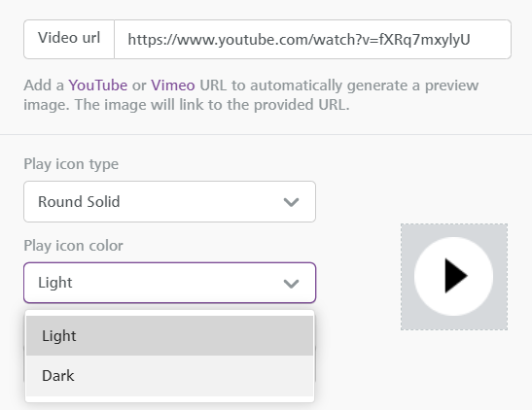The width and height of the screenshot is (532, 410).
Task: Click the black play triangle in preview
Action: point(456,276)
